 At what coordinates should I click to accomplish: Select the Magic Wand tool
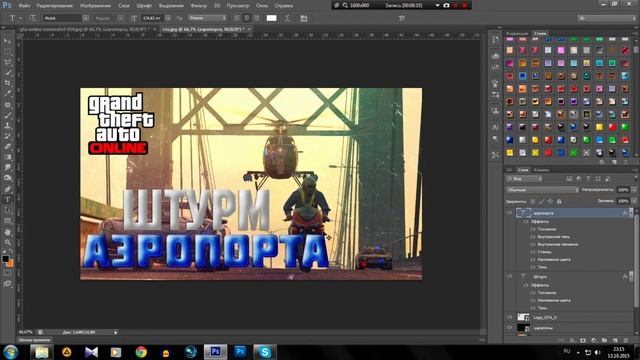click(7, 73)
